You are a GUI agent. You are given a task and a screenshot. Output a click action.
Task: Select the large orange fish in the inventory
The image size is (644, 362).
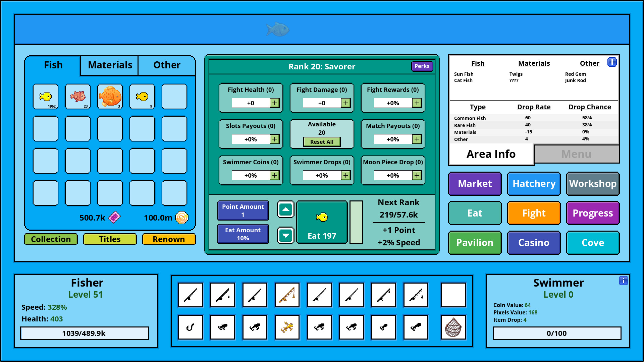pyautogui.click(x=110, y=97)
